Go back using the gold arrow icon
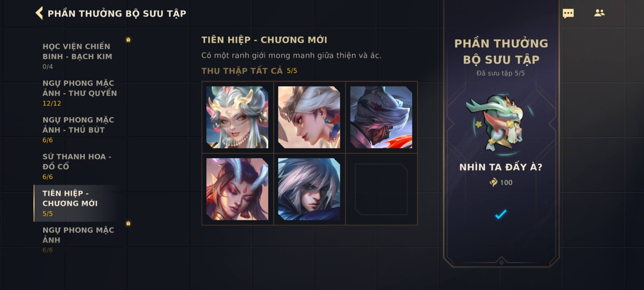The width and height of the screenshot is (644, 290). (39, 13)
